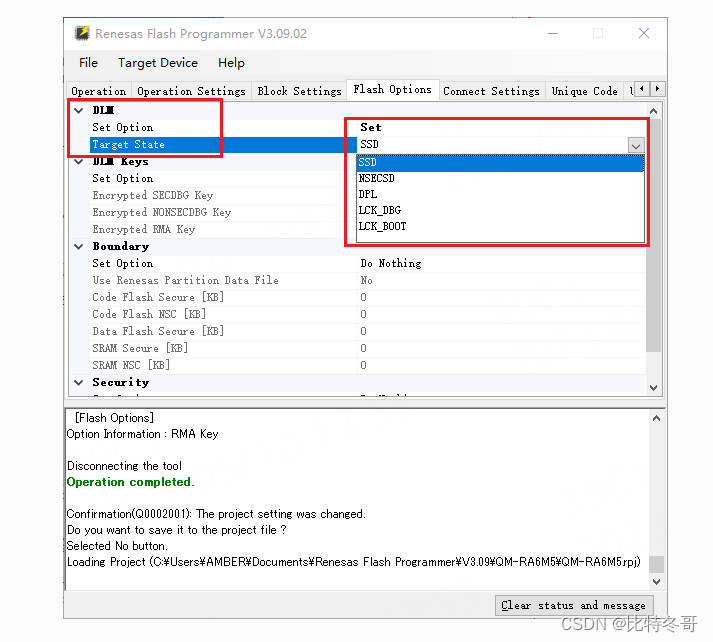Viewport: 713px width, 642px height.
Task: Switch to the Operation Settings tab
Action: coord(191,91)
